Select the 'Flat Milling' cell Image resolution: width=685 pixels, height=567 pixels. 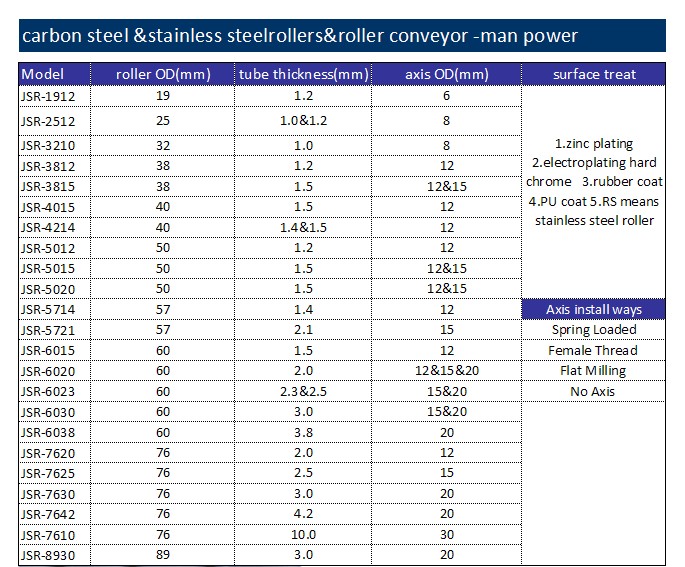pos(593,371)
